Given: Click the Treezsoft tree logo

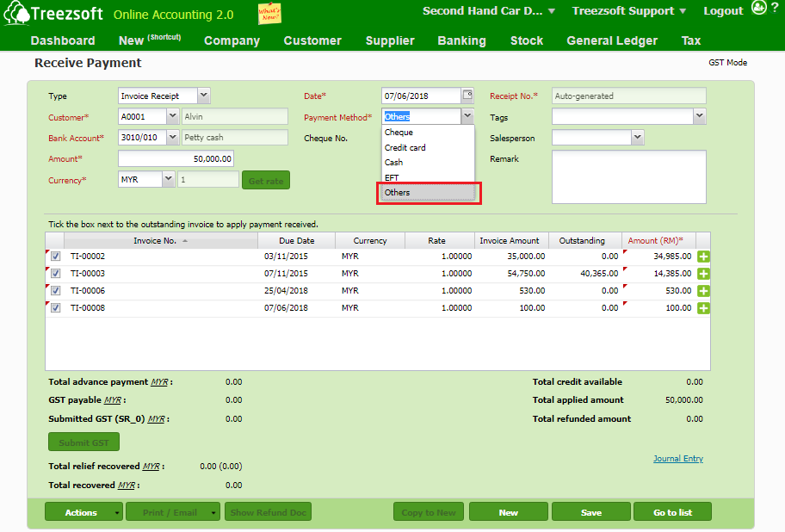Looking at the screenshot, I should [x=16, y=13].
